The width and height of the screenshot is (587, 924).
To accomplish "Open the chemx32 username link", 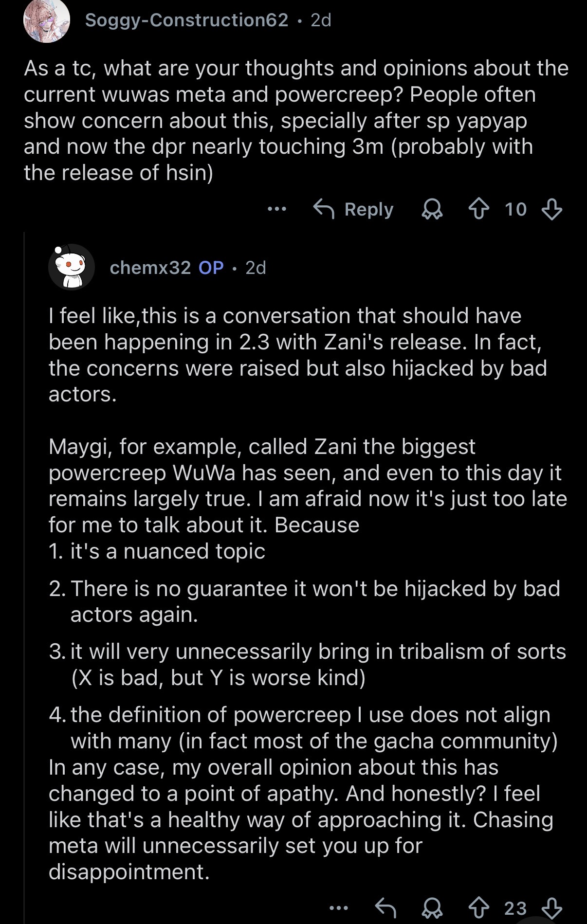I will click(150, 268).
